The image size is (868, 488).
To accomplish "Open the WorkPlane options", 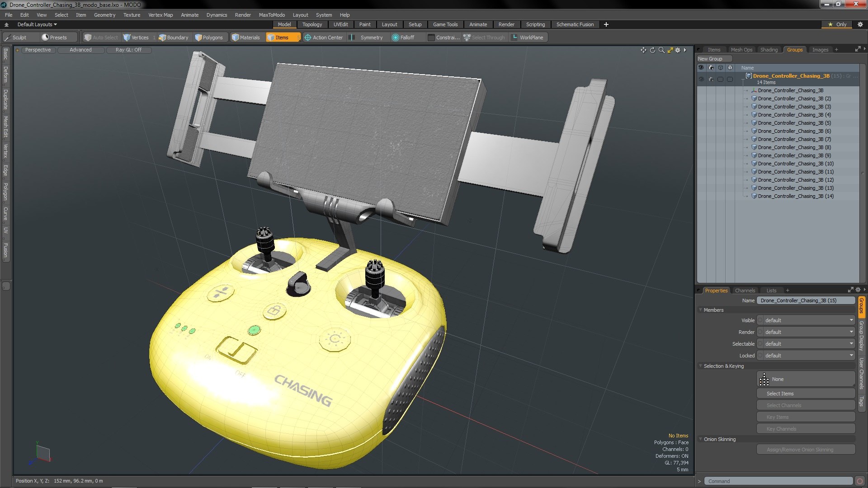I will point(528,38).
